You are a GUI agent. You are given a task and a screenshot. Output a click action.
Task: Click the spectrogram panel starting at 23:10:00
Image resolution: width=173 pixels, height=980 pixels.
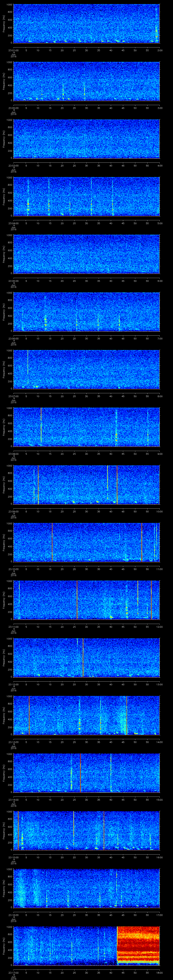click(x=86, y=542)
